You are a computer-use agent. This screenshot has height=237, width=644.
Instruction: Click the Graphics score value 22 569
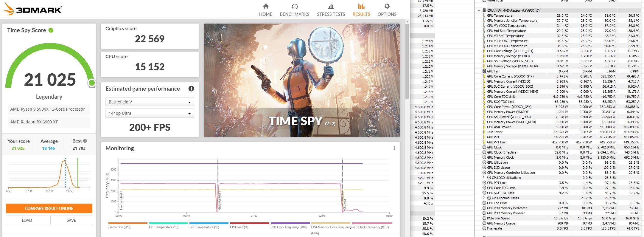150,39
